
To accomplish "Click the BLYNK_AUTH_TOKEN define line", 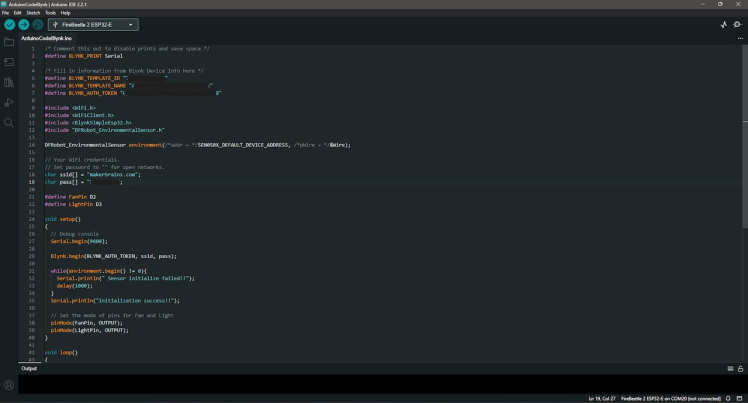I will [x=133, y=93].
